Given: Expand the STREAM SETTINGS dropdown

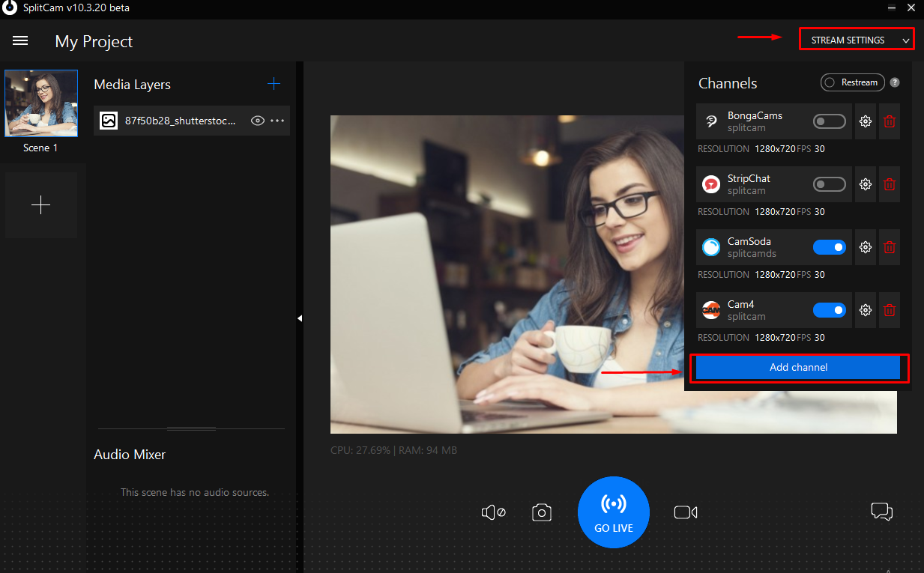Looking at the screenshot, I should (857, 40).
